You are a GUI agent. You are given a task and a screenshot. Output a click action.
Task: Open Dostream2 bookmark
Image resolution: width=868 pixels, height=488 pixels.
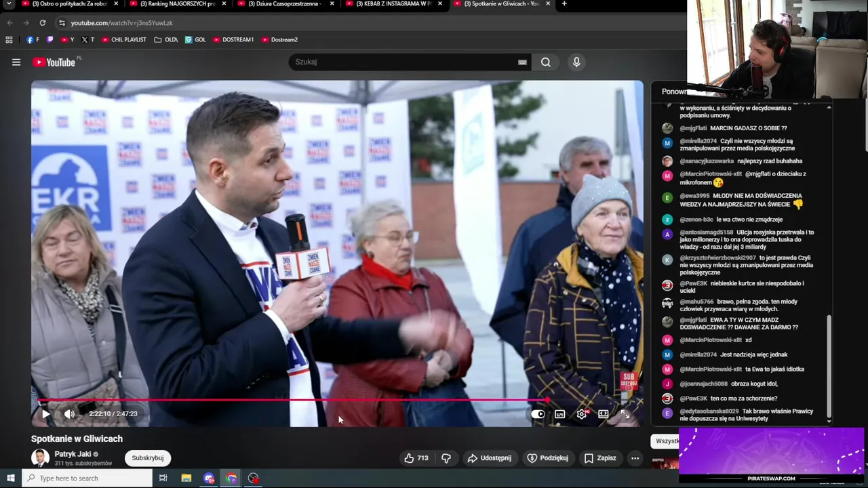(x=279, y=40)
